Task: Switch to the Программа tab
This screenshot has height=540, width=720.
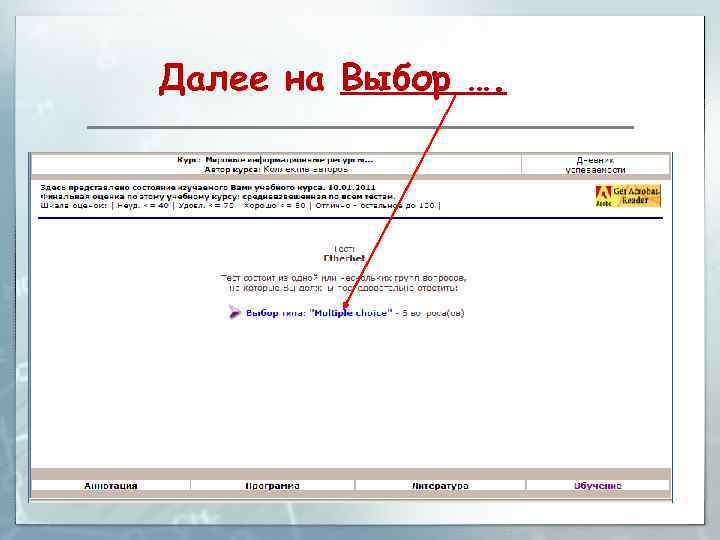Action: point(272,486)
